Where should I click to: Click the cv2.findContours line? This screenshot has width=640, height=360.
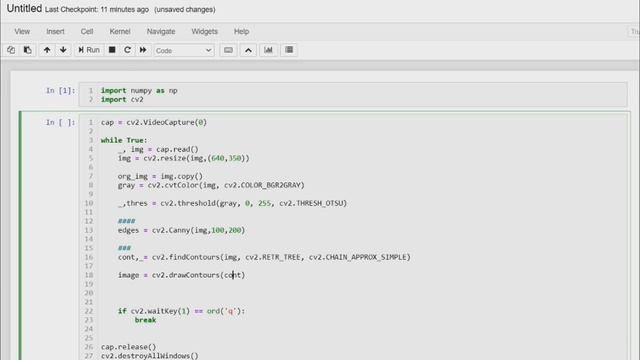[264, 257]
